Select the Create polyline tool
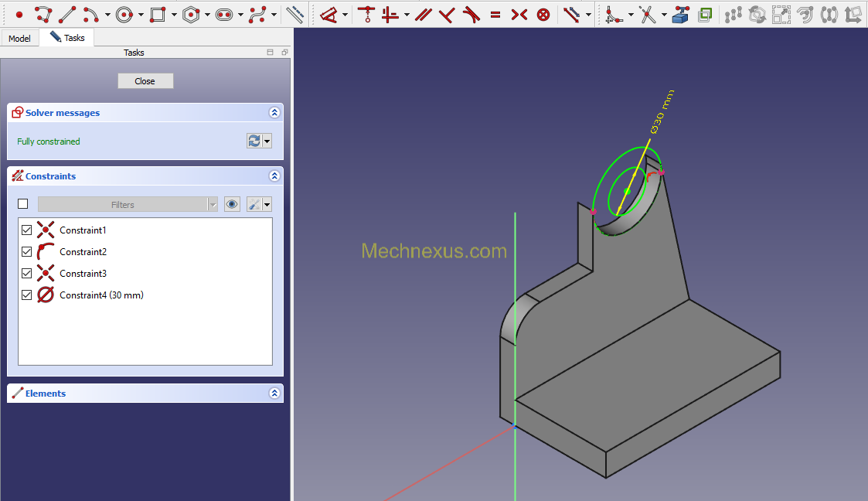This screenshot has height=501, width=868. [43, 15]
